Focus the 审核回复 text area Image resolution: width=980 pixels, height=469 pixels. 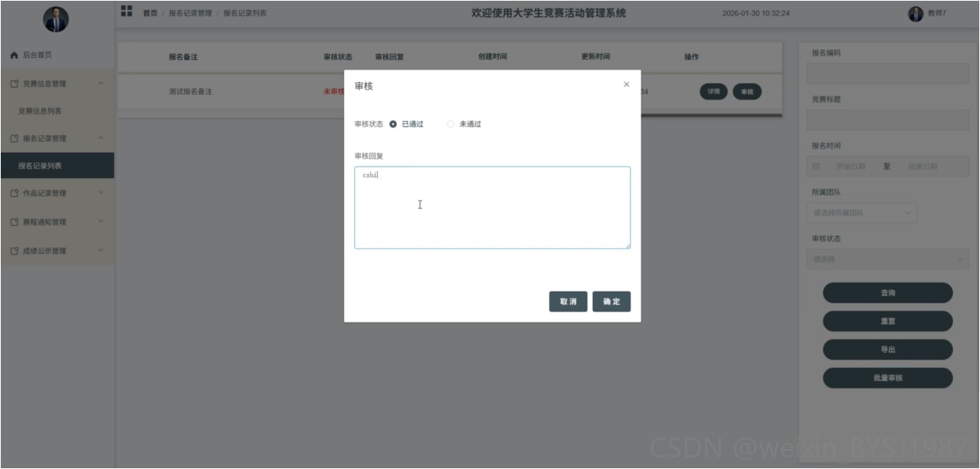click(x=492, y=208)
